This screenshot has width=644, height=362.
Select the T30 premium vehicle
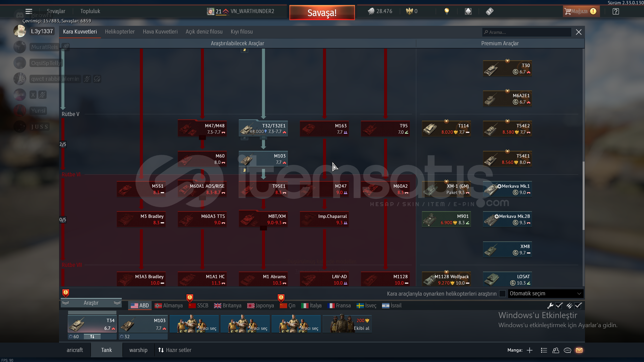507,68
